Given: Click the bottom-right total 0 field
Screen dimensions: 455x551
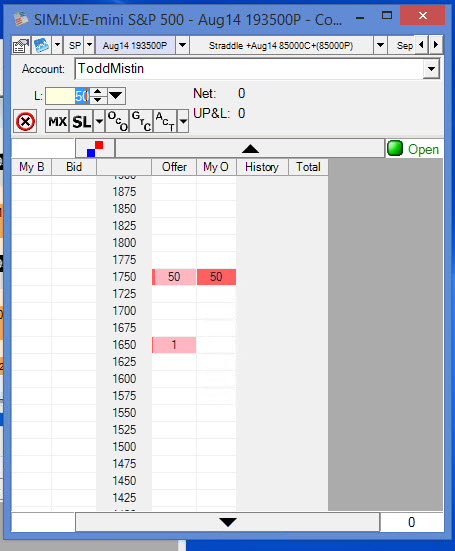Looking at the screenshot, I should pos(411,522).
